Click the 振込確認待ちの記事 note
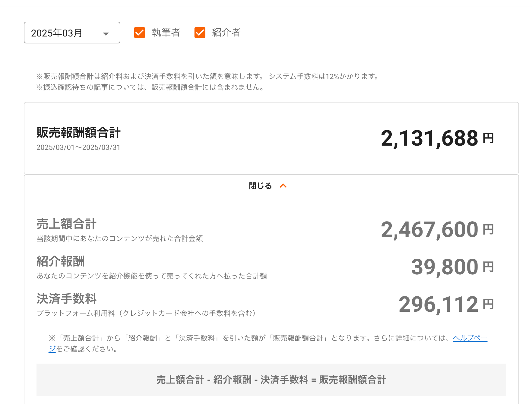Viewport: 532px width, 404px height. pos(151,87)
